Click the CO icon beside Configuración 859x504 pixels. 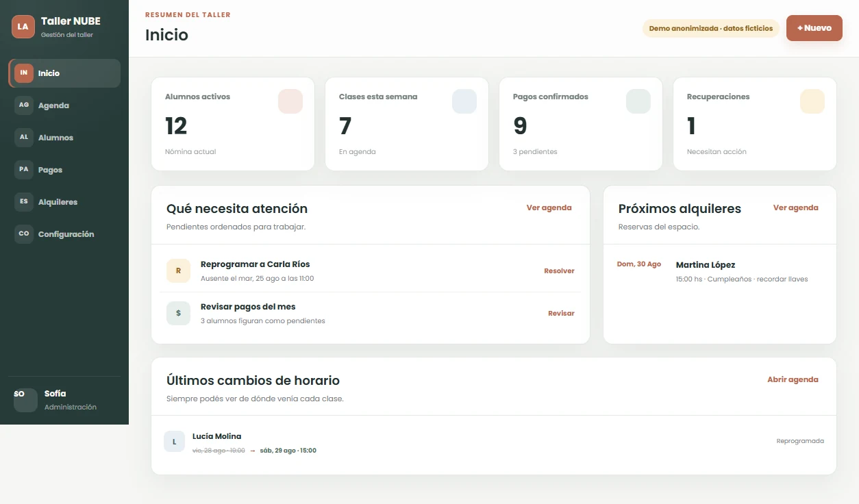coord(24,234)
